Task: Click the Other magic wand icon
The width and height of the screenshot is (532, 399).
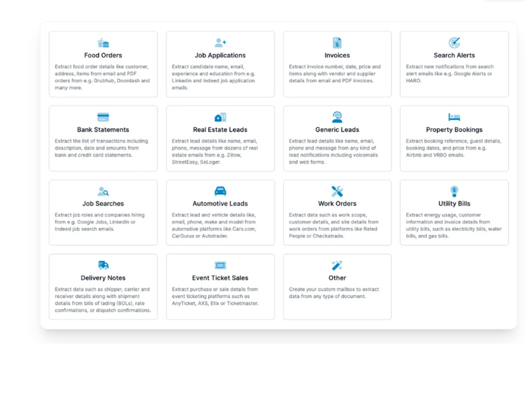Action: pos(337,265)
